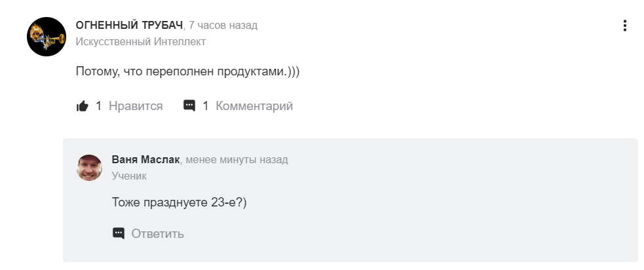Open Ваня Маслак's profile photo
This screenshot has height=270, width=644.
[x=89, y=168]
